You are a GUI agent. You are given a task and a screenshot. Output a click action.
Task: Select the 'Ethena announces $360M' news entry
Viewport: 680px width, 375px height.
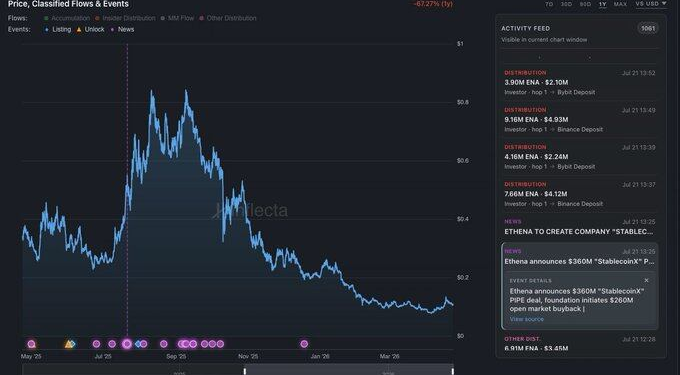click(580, 257)
